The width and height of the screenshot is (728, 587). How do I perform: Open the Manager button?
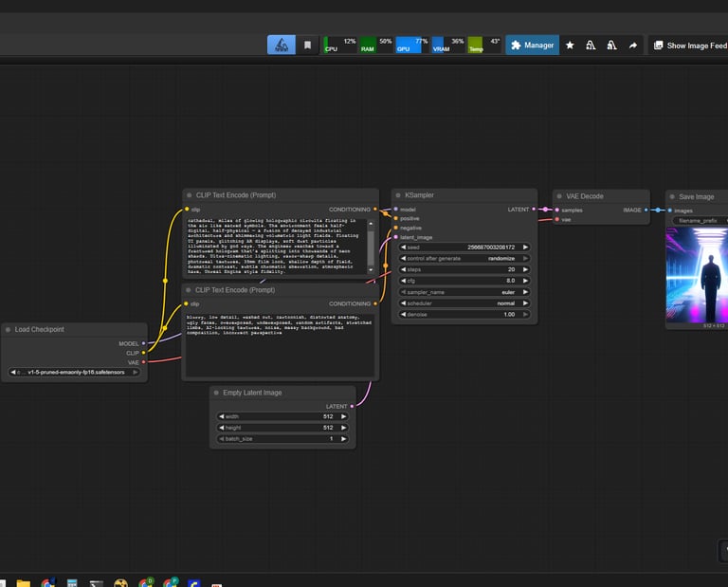click(x=531, y=45)
